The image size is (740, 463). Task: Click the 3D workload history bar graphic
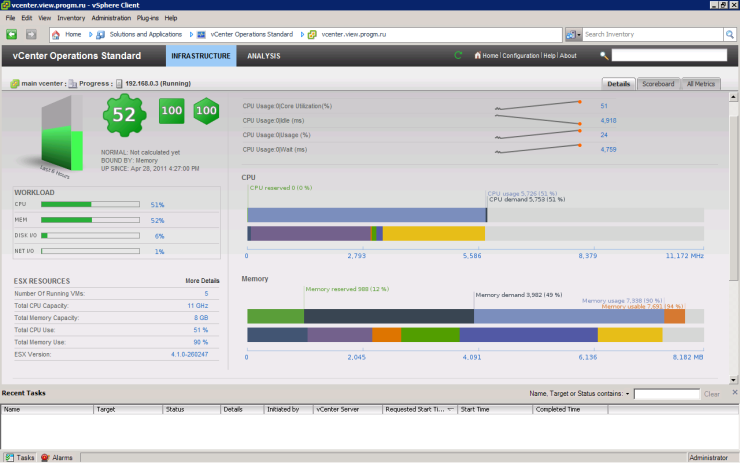(x=62, y=135)
